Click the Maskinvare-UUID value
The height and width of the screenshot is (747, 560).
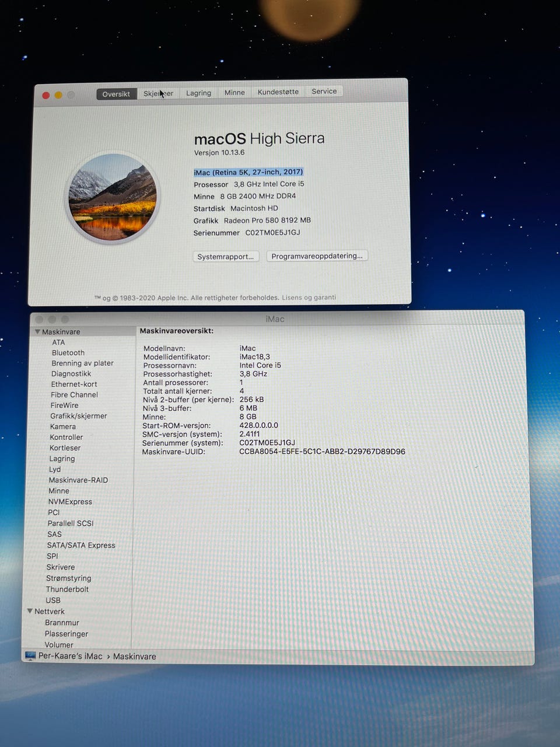[322, 451]
